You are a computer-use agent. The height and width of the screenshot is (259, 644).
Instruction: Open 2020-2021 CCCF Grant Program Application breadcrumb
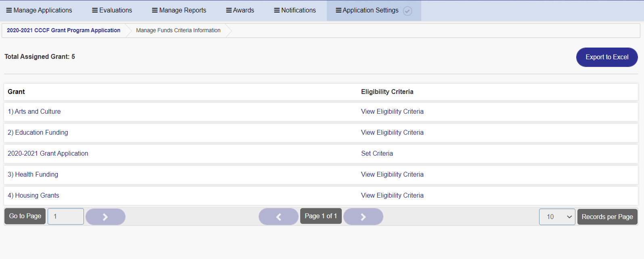[63, 30]
